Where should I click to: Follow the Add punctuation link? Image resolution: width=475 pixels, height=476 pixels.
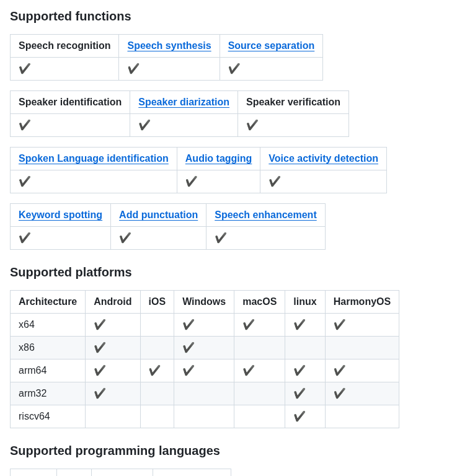point(159,215)
